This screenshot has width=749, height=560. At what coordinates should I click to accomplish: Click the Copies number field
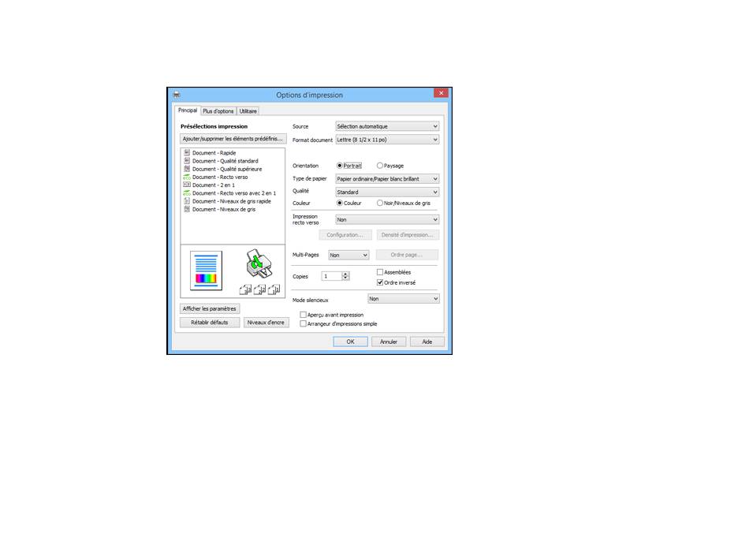click(x=331, y=276)
